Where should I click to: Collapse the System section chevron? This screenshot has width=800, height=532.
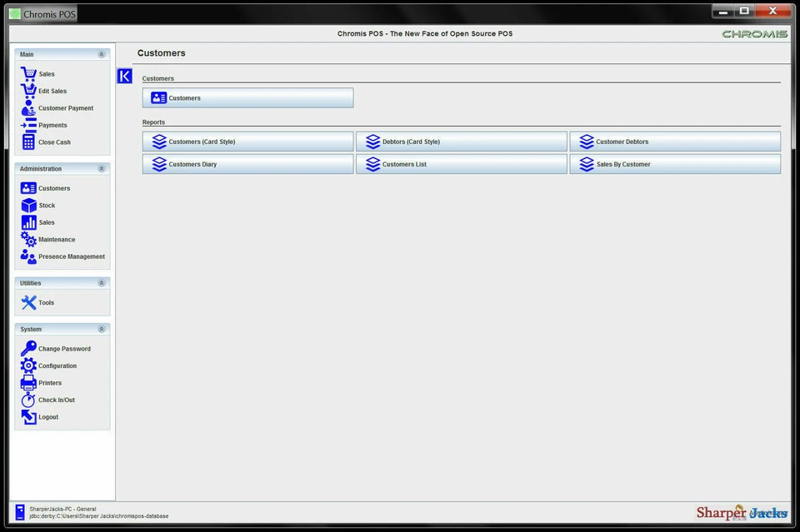click(101, 329)
